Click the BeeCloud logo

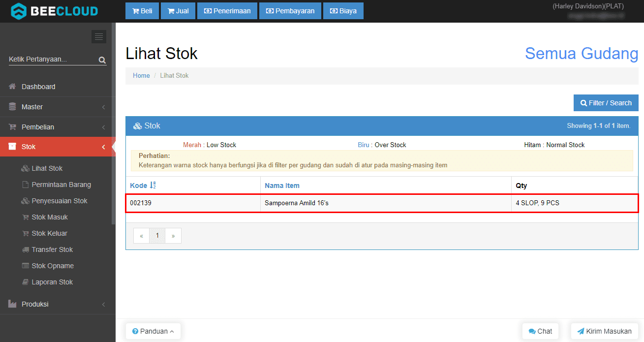click(54, 11)
